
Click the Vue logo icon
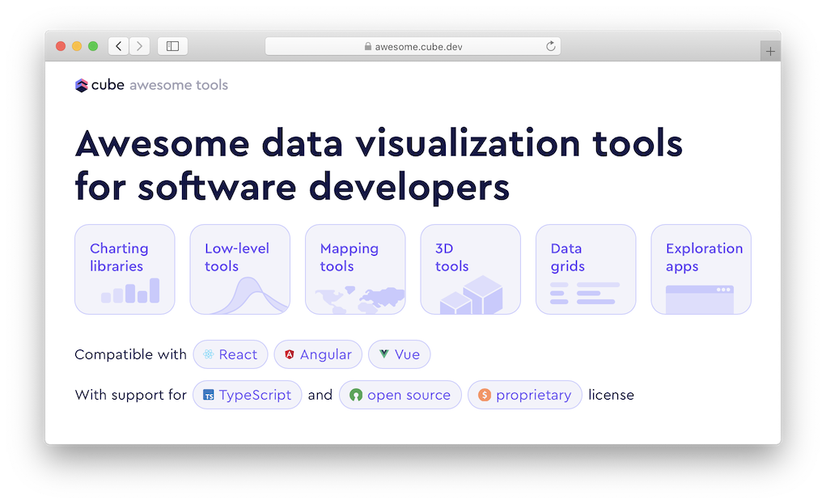[384, 354]
